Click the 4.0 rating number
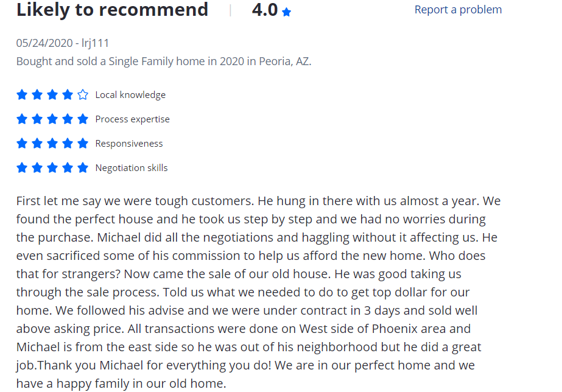Viewport: 562px width, 392px height. [x=265, y=10]
